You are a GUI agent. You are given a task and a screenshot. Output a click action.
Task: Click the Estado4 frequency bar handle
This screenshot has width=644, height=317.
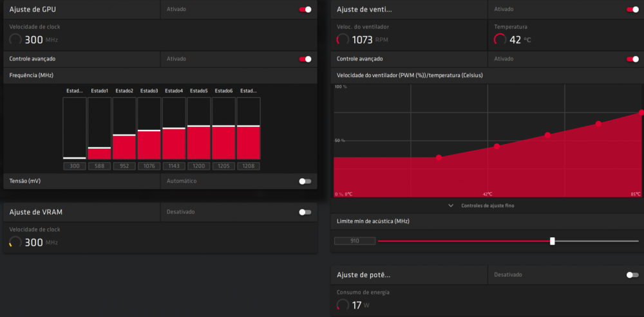pos(174,129)
